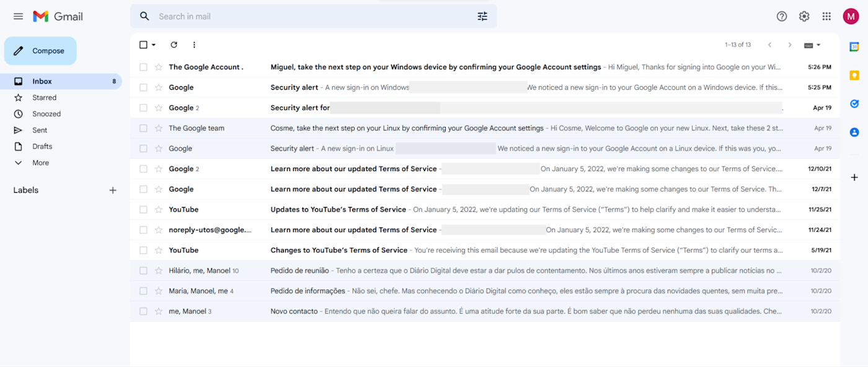Refresh the inbox

pyautogui.click(x=174, y=45)
